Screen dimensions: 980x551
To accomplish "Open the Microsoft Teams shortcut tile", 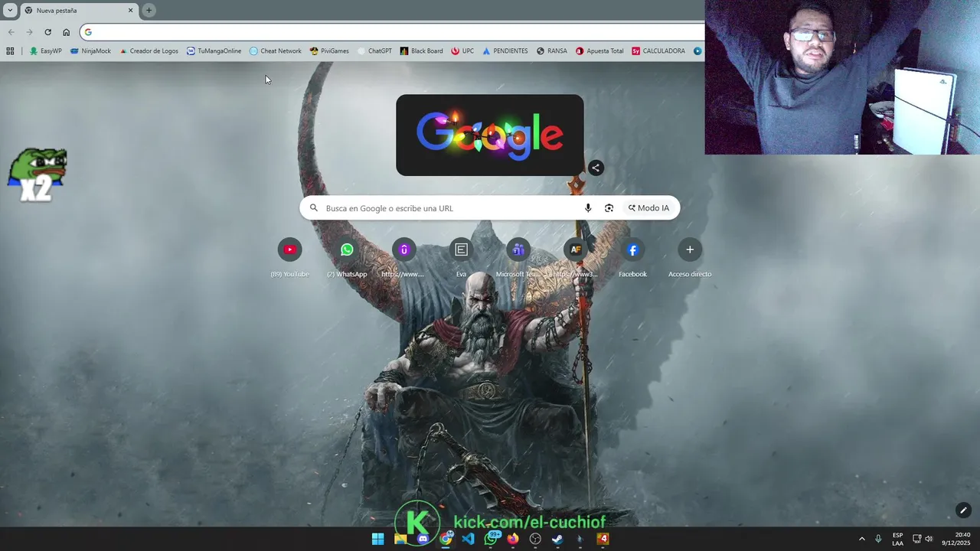I will (518, 249).
